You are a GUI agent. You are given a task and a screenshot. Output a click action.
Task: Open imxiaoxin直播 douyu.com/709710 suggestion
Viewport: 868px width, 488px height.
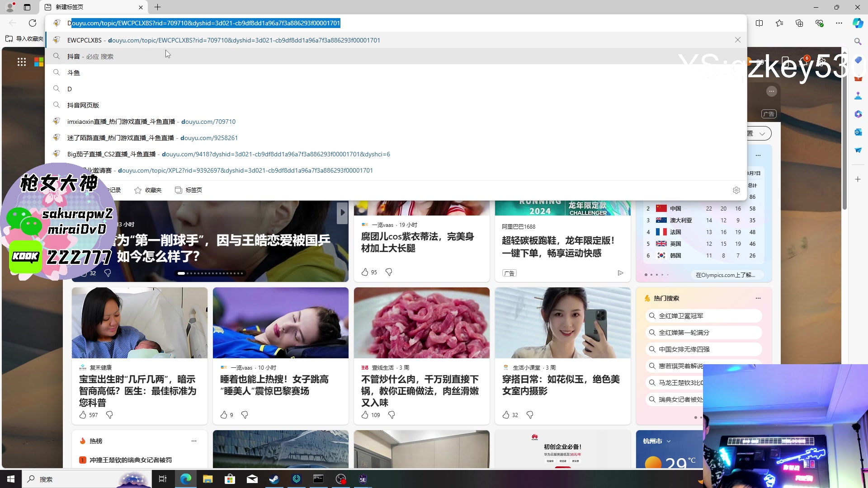point(396,122)
